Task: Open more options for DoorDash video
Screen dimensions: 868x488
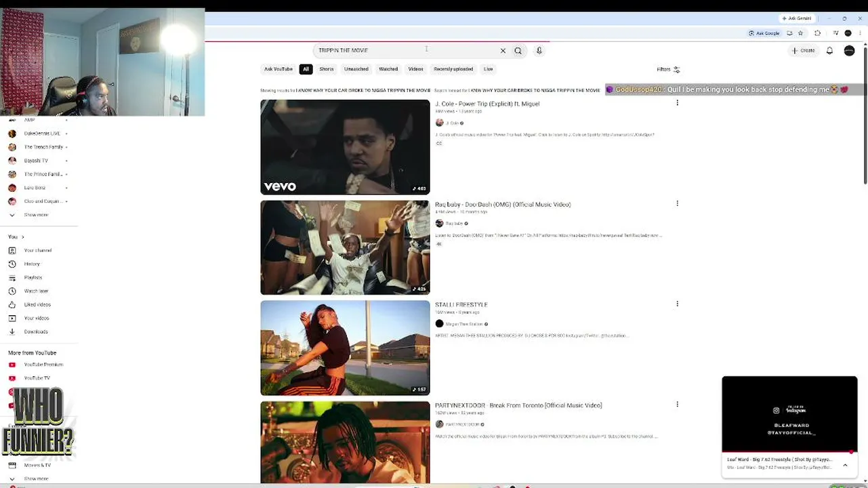Action: [x=677, y=203]
